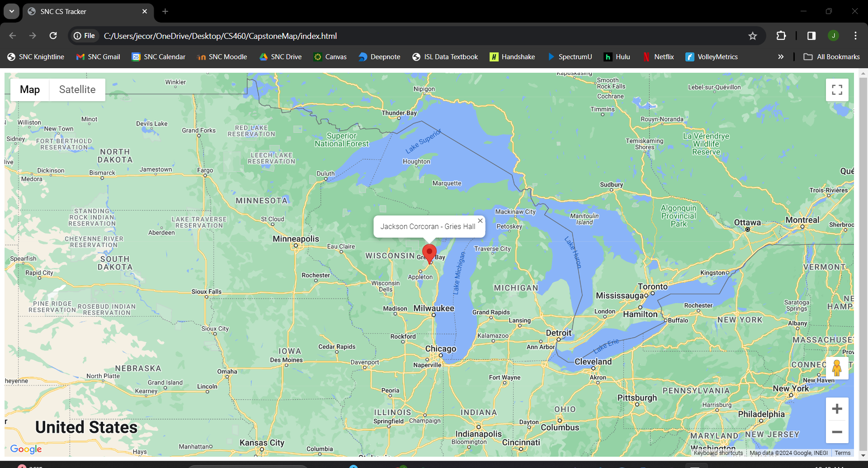Open Chrome three-dot menu
This screenshot has width=868, height=468.
[x=855, y=36]
